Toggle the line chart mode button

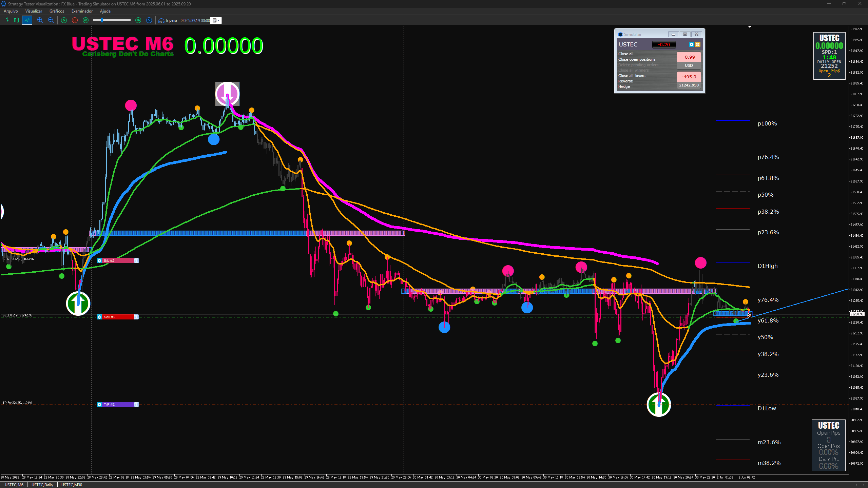pos(27,20)
